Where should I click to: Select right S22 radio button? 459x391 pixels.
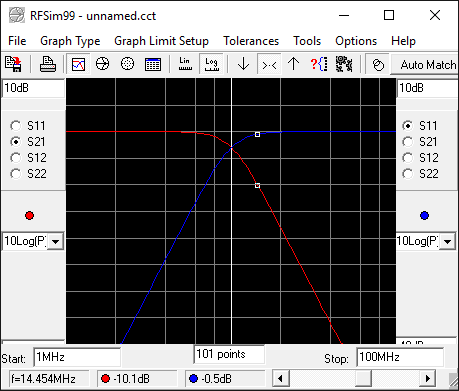pos(407,174)
